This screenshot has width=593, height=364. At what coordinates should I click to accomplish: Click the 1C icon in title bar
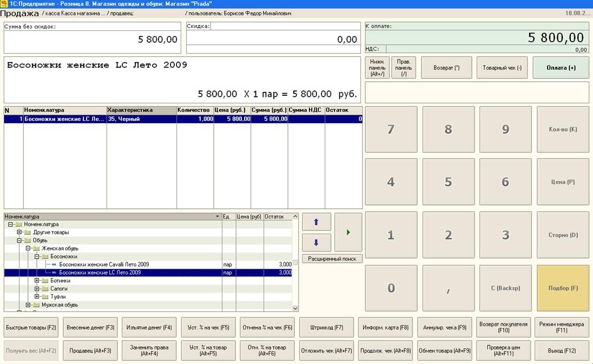coord(4,4)
